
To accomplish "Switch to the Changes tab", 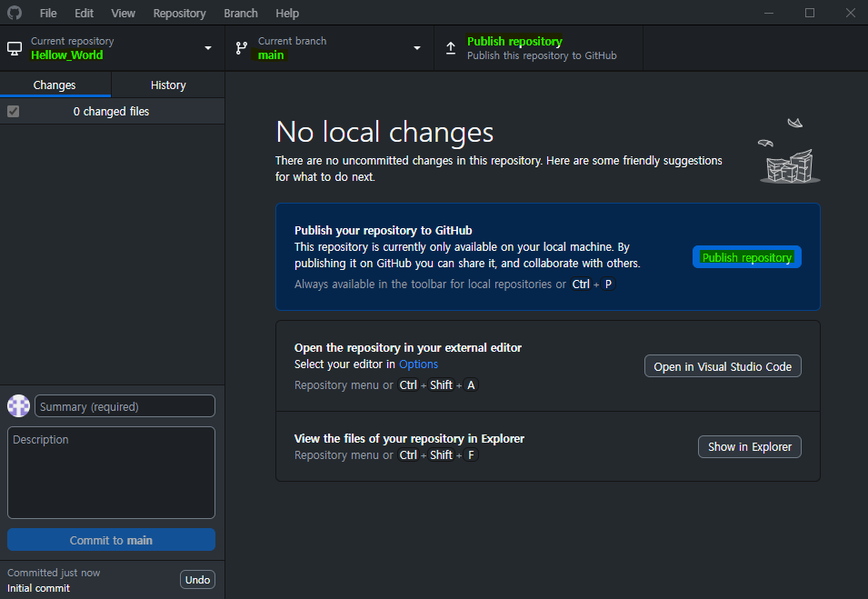I will pos(55,85).
